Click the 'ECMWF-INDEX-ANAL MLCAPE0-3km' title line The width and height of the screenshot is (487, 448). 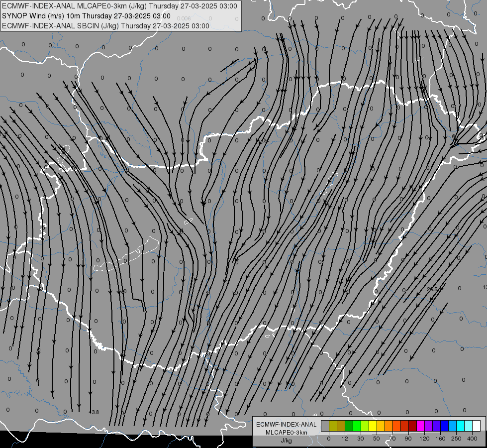pos(119,6)
